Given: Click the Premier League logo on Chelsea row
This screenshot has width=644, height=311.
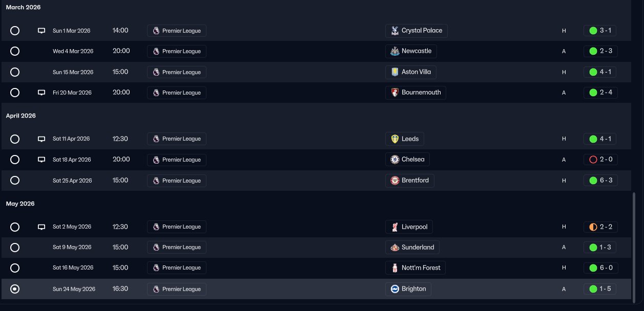Looking at the screenshot, I should pyautogui.click(x=156, y=160).
